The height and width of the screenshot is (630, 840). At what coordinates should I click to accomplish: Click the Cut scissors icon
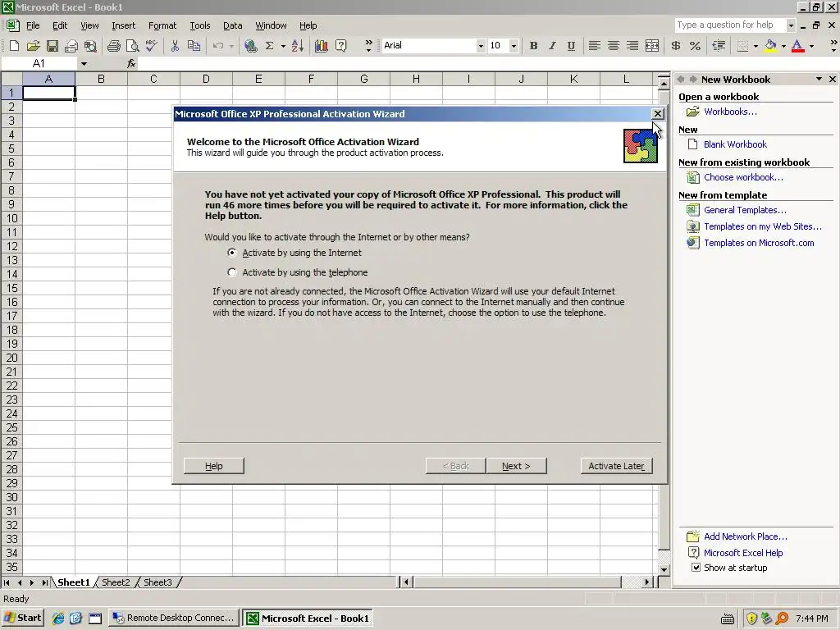(x=175, y=46)
